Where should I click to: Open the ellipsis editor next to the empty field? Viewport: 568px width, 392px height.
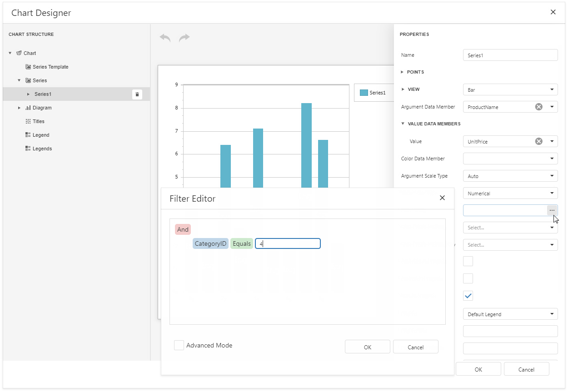[x=552, y=210]
